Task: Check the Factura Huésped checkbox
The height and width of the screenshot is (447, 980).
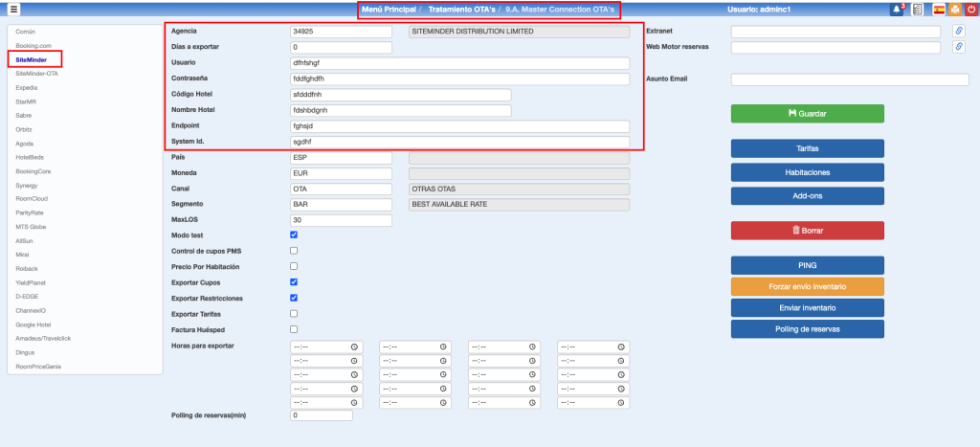Action: tap(294, 329)
